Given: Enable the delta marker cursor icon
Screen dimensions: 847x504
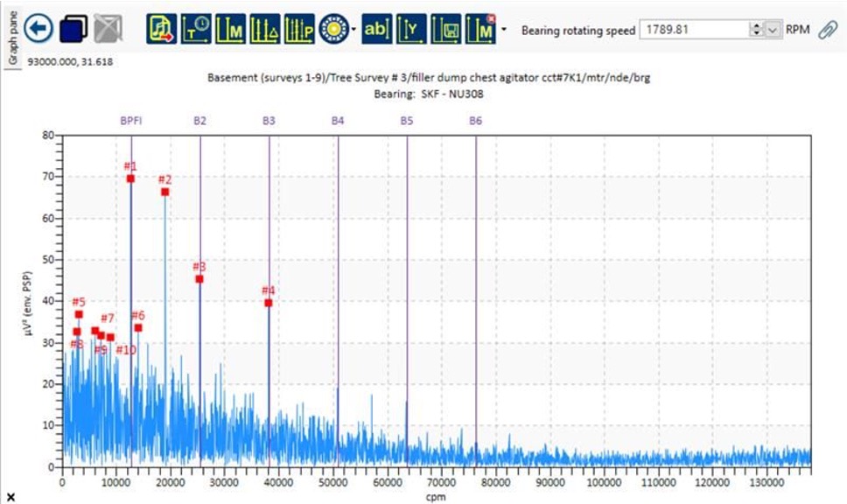Looking at the screenshot, I should pos(264,29).
